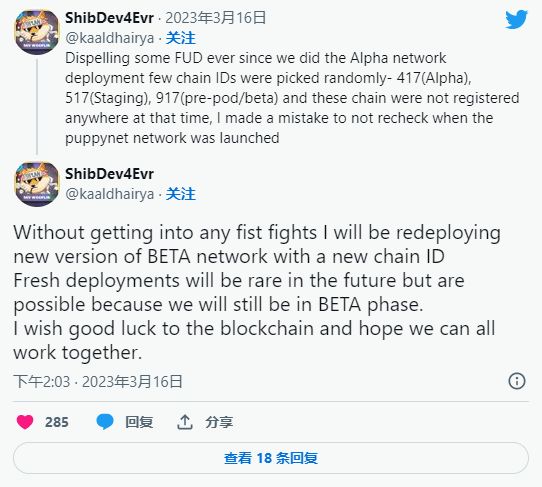Click the 分享 share label
Viewport: 542px width, 487px height.
(219, 422)
